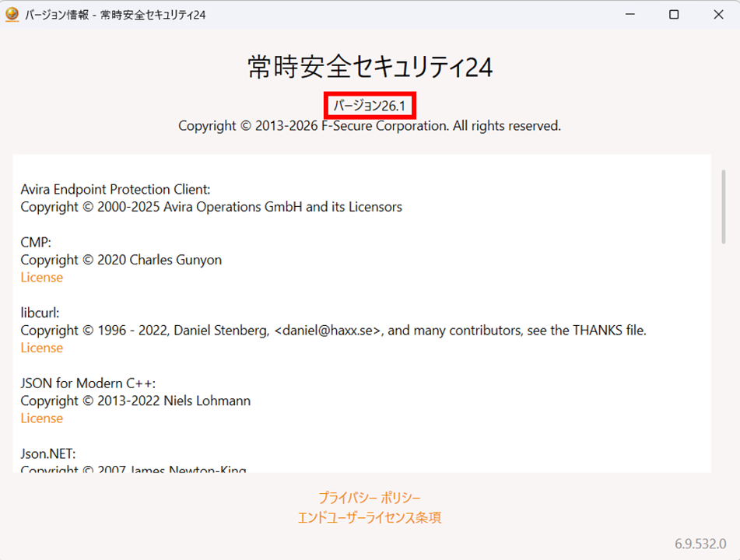Image resolution: width=740 pixels, height=560 pixels.
Task: Select the F-Secure Corporation copyright line
Action: [370, 125]
